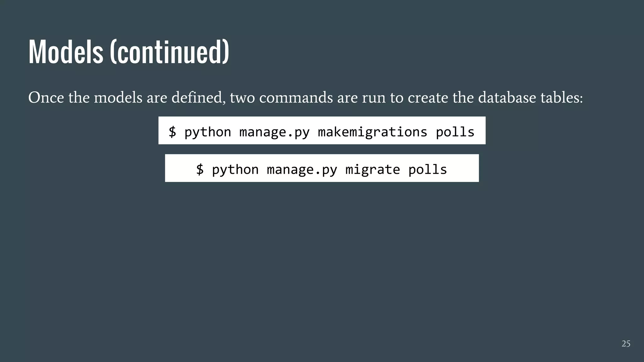Click the word "models" in the body sentence
Screen dimensions: 644x362
point(118,98)
